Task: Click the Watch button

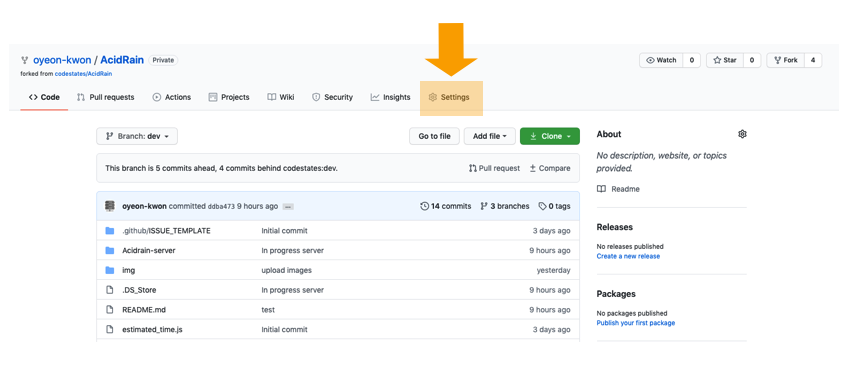Action: [661, 60]
